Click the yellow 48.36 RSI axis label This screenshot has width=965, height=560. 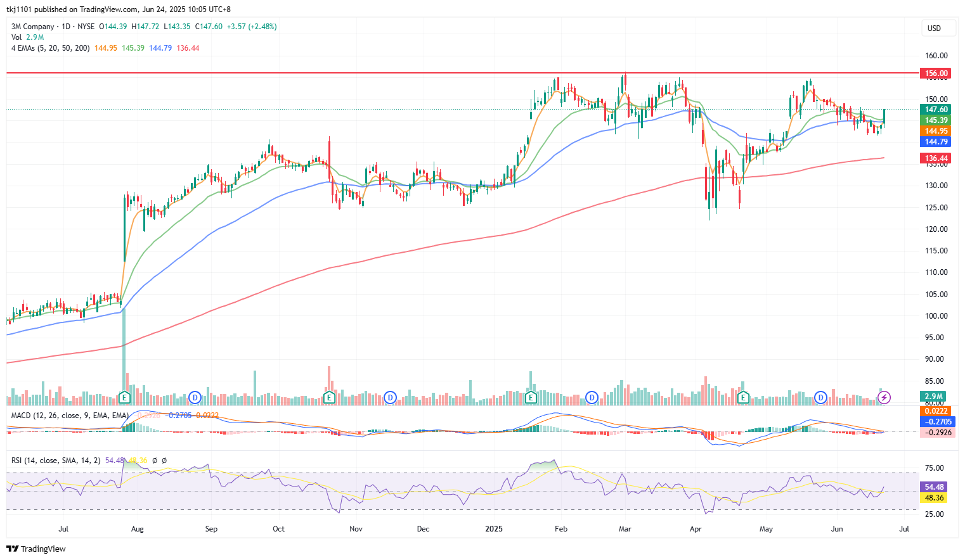point(935,498)
